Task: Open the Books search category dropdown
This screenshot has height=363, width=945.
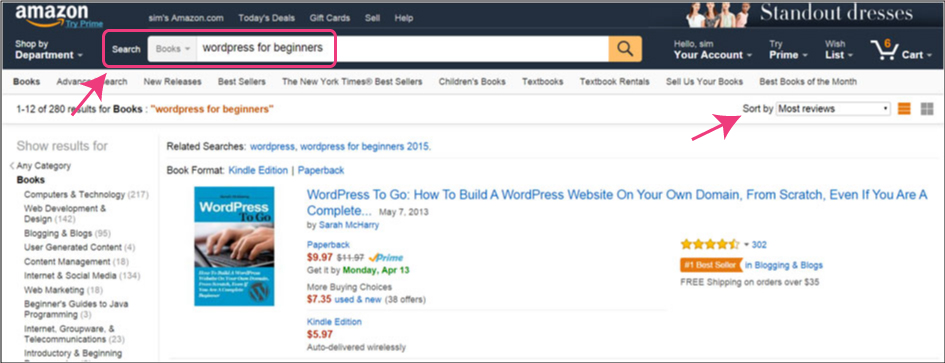Action: tap(172, 49)
